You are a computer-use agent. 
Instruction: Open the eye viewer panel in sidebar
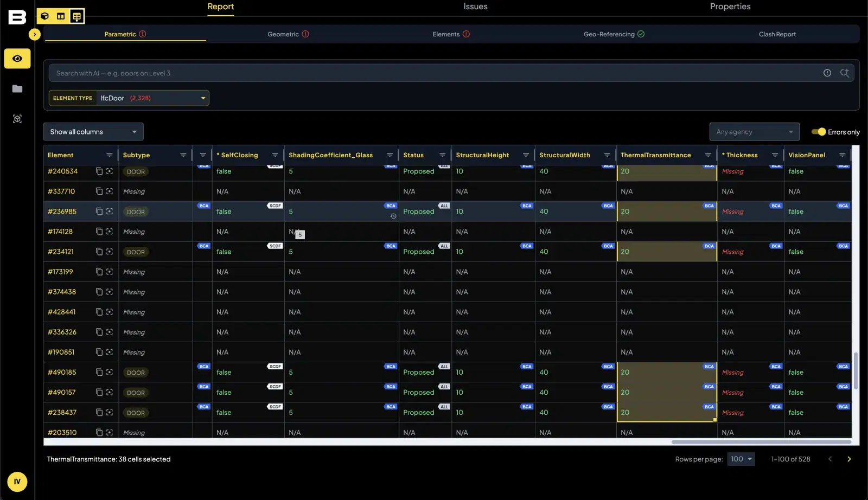(17, 59)
